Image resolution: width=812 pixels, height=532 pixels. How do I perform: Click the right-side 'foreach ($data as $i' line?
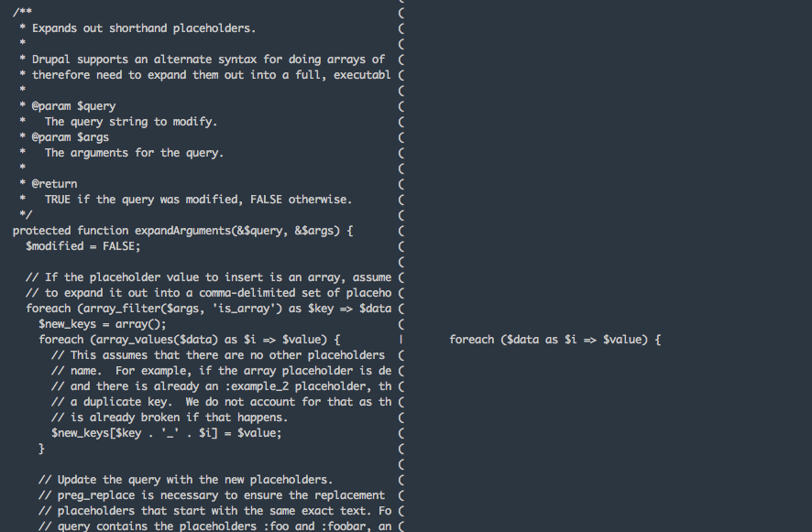pyautogui.click(x=554, y=340)
